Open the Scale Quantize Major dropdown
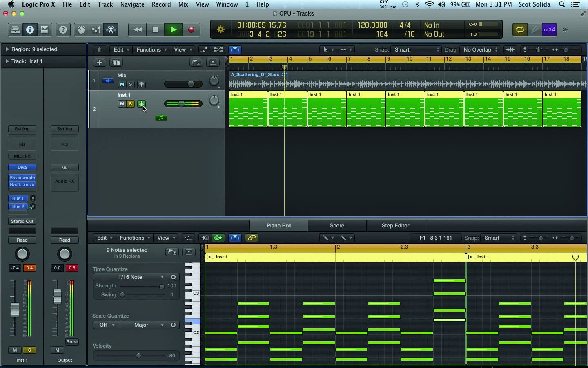 143,325
